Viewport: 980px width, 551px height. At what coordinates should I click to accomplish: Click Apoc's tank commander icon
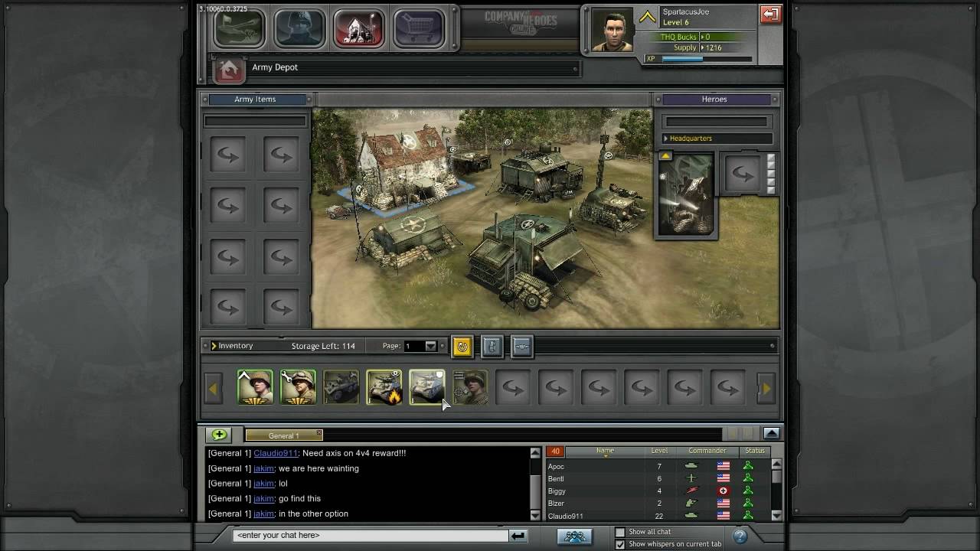[692, 466]
